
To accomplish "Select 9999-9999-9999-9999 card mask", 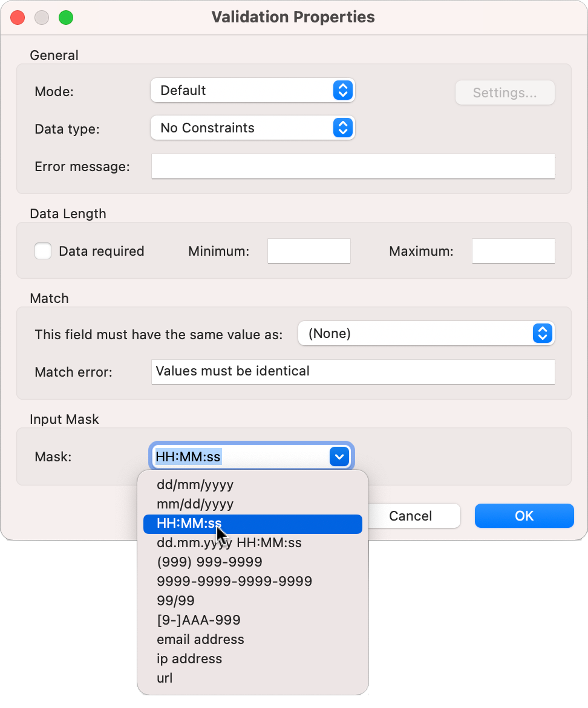I will tap(234, 582).
